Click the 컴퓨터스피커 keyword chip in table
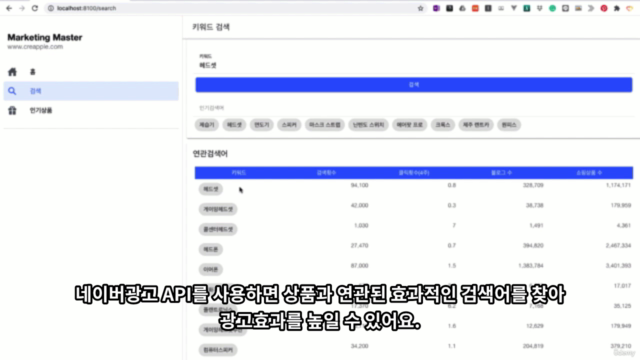 click(x=218, y=350)
